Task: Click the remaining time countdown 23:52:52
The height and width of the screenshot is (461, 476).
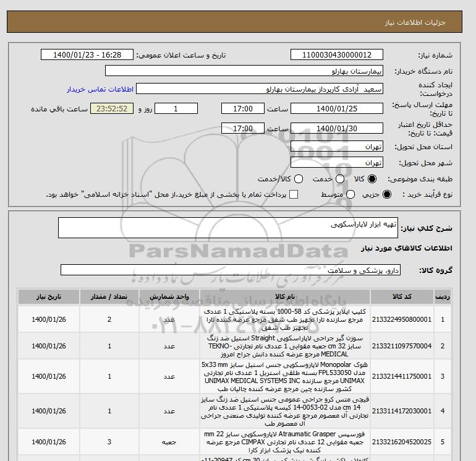Action: tap(112, 108)
